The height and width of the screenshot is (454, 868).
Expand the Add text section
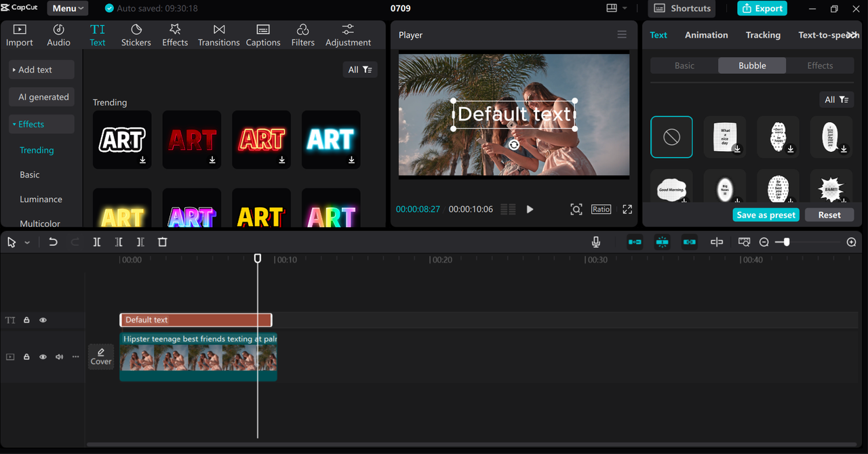[41, 70]
